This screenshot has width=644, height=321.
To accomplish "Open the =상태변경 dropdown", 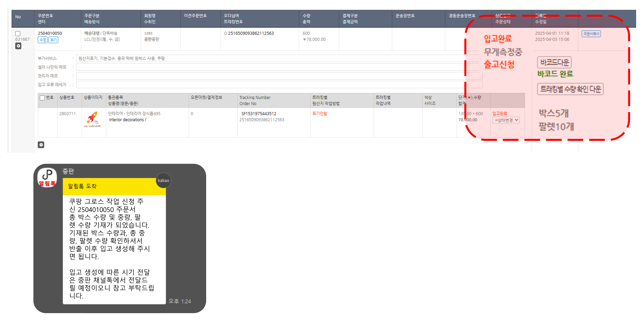I will click(x=506, y=120).
